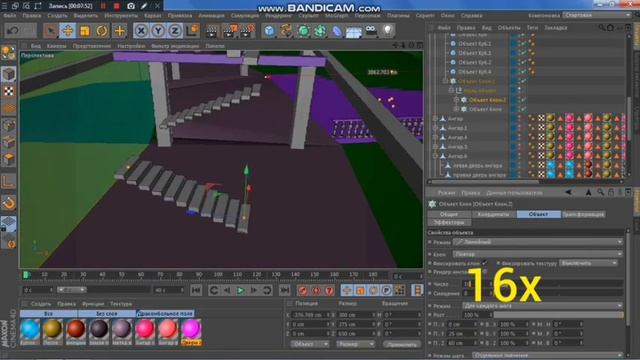Viewport: 640px width, 360px height.
Task: Open the Рендеринг menu
Action: coord(279,16)
